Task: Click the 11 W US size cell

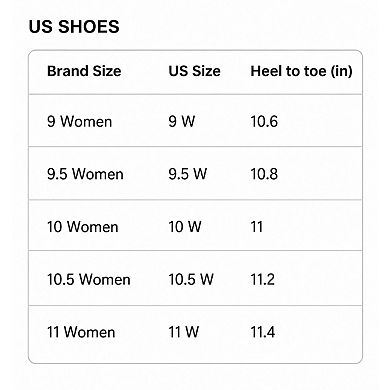Action: click(x=184, y=332)
